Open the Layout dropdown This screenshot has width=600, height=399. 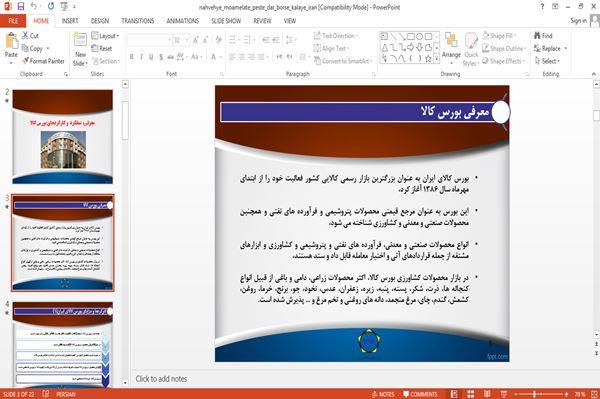click(105, 36)
